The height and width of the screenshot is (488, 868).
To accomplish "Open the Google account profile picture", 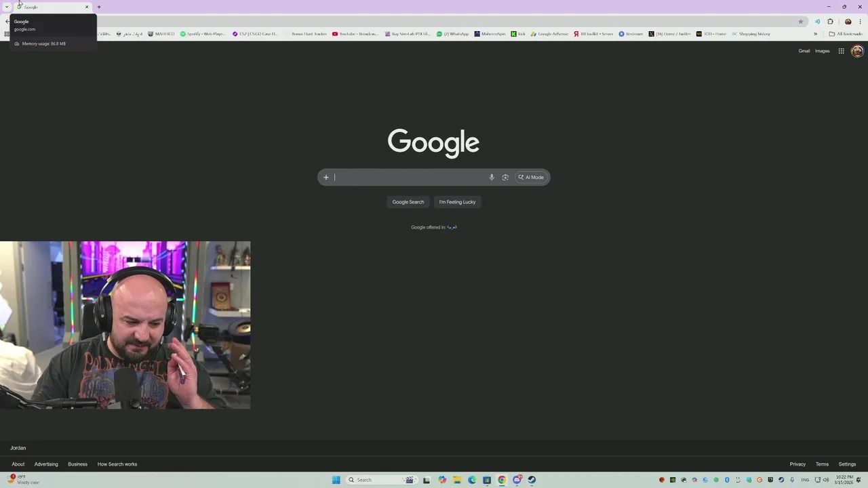I will pos(857,51).
